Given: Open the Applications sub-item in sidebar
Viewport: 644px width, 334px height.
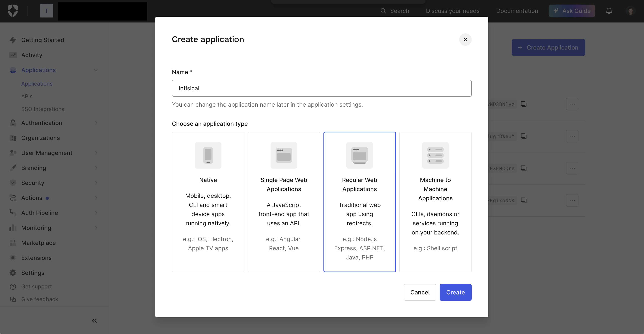Looking at the screenshot, I should [x=37, y=84].
